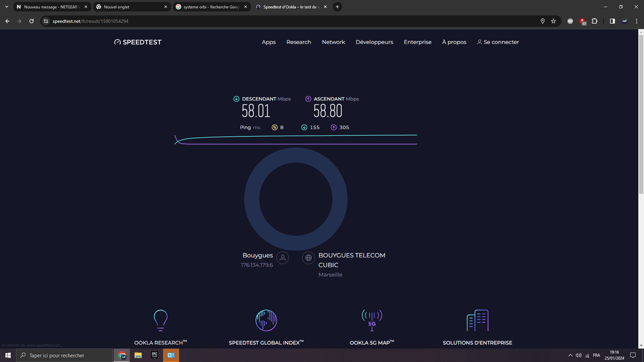Image resolution: width=644 pixels, height=362 pixels.
Task: Open the SOLUTIONS D'ENTREPRISE link
Action: pos(477,343)
